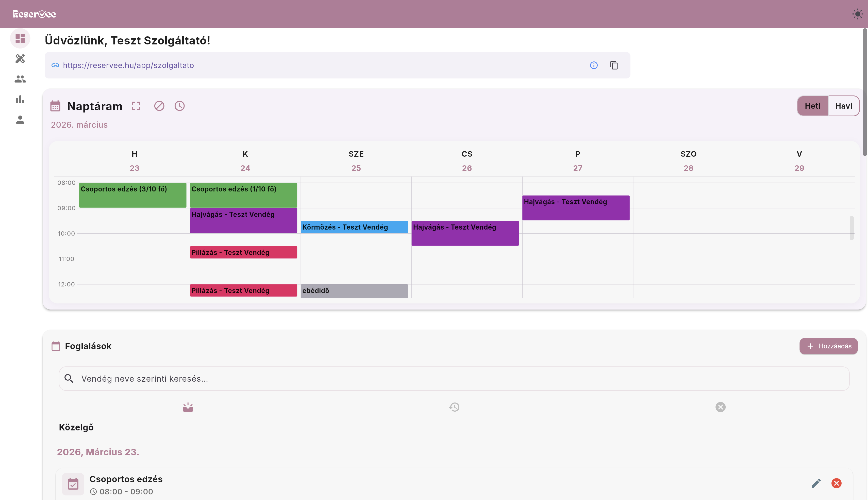Click the Hozzáadás button

[828, 346]
